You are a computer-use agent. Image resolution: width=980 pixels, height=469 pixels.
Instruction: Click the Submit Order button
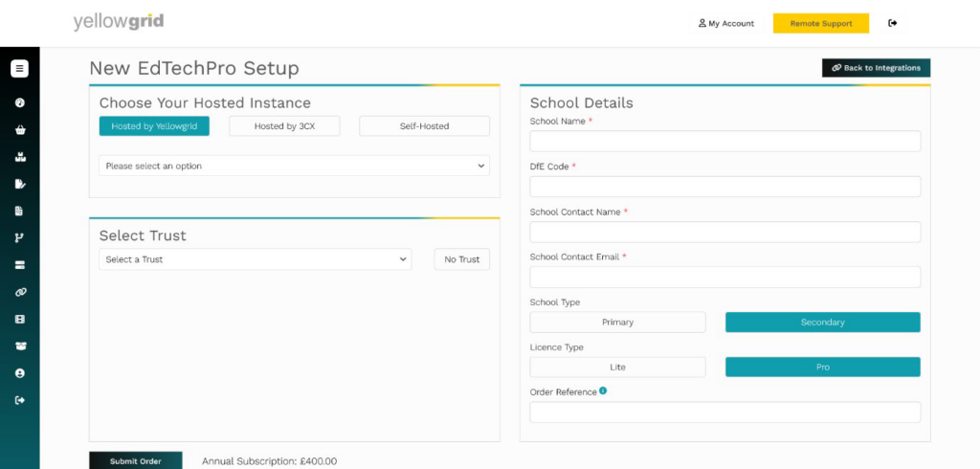(136, 461)
